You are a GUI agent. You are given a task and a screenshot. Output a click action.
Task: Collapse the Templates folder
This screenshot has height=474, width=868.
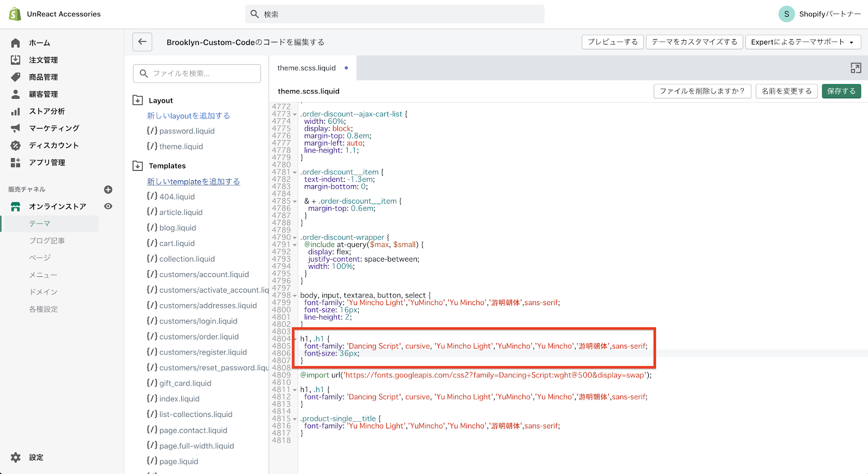pyautogui.click(x=138, y=166)
